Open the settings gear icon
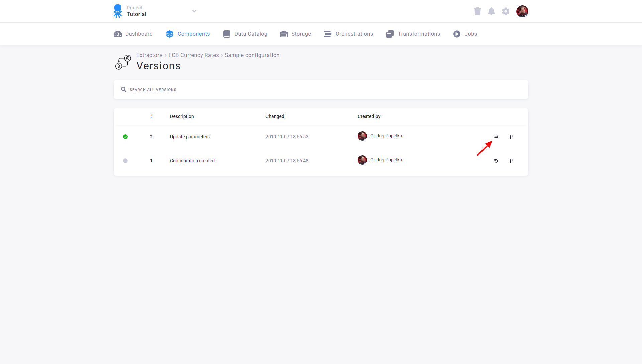Viewport: 642px width, 364px height. tap(506, 11)
